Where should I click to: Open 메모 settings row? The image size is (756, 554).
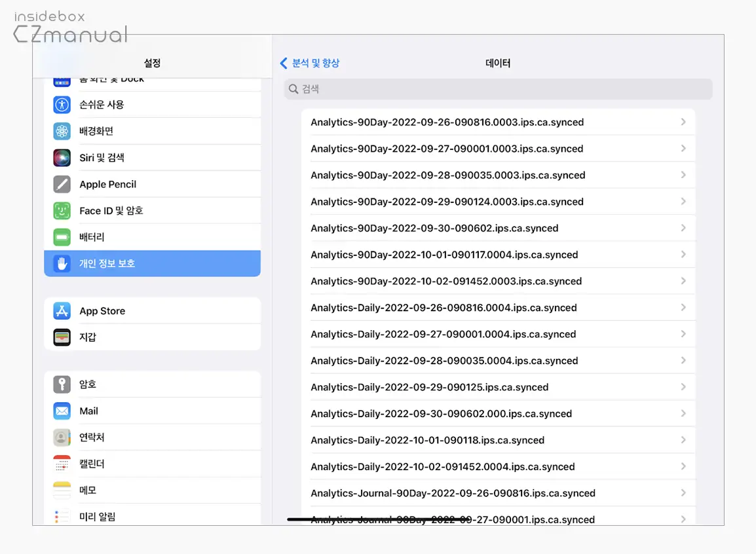pyautogui.click(x=153, y=490)
